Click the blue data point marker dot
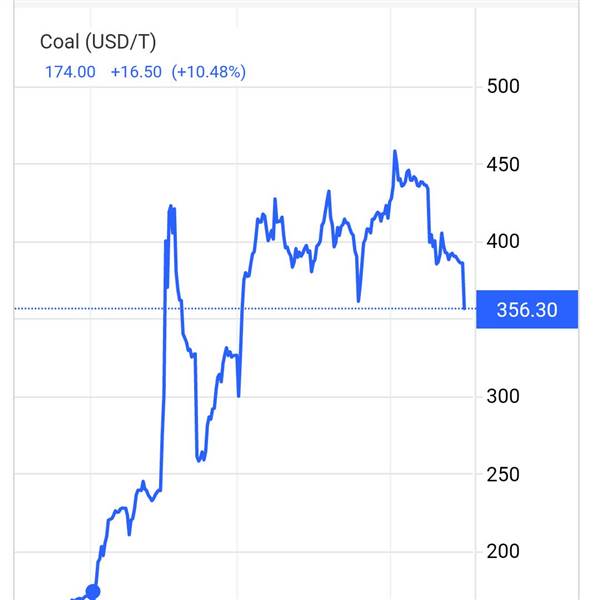Viewport: 600px width, 600px height. pyautogui.click(x=93, y=591)
